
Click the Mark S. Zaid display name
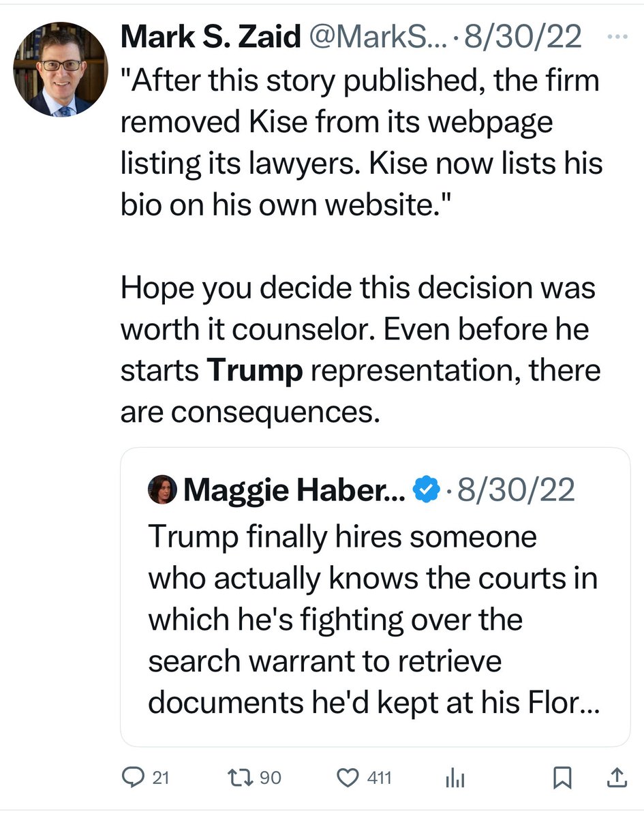pyautogui.click(x=210, y=37)
